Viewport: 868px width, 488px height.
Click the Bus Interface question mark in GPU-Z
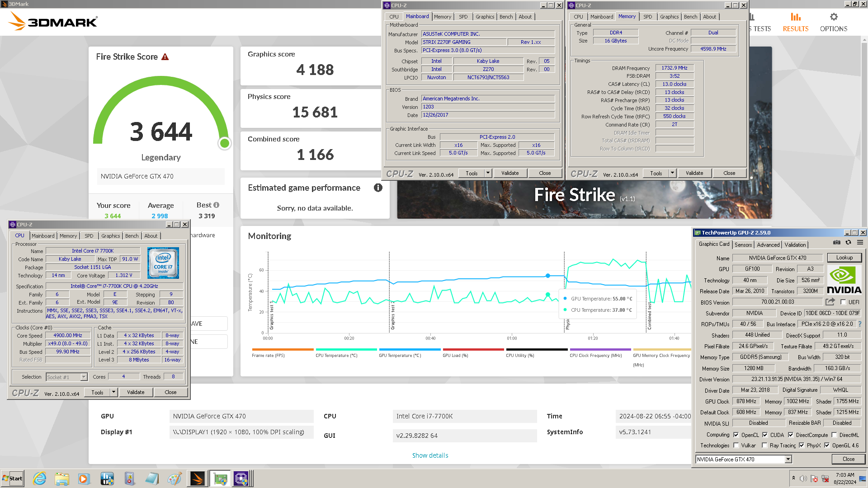pos(860,324)
